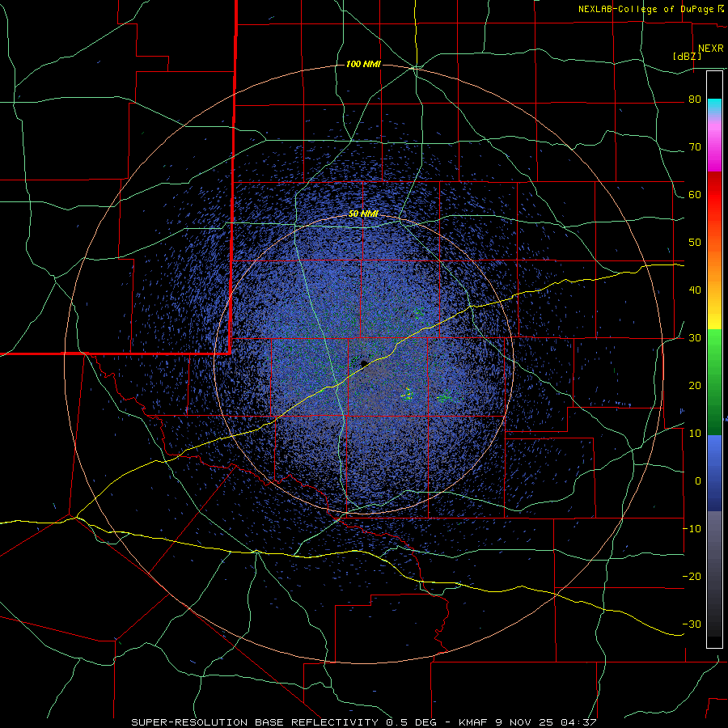728x728 pixels.
Task: Click the 10 value on the dBZ scale
Action: (x=695, y=434)
